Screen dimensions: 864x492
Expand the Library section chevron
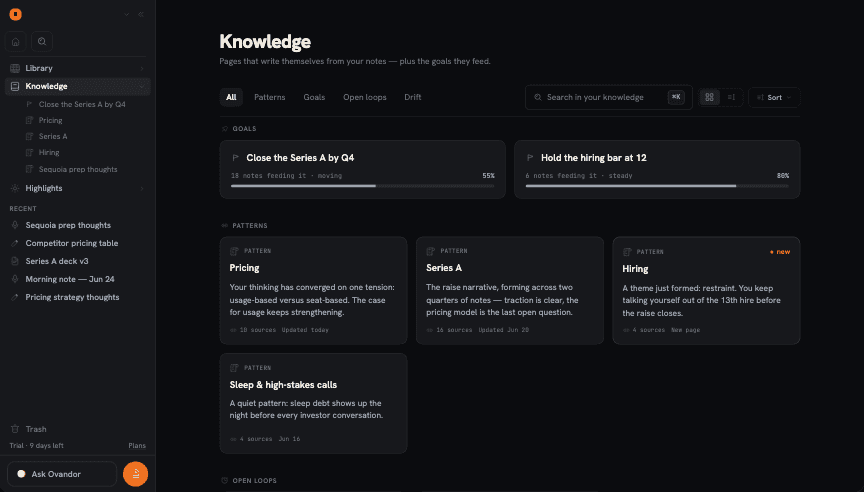click(x=142, y=68)
